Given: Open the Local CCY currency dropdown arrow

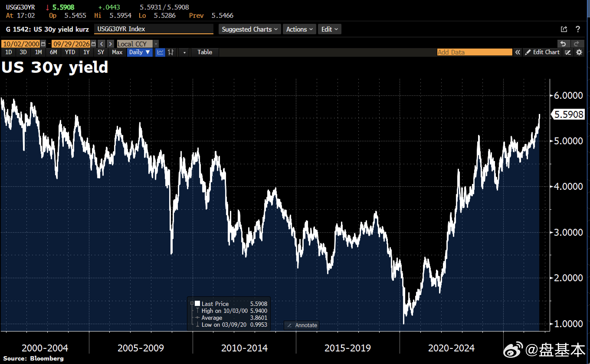Looking at the screenshot, I should coord(156,44).
